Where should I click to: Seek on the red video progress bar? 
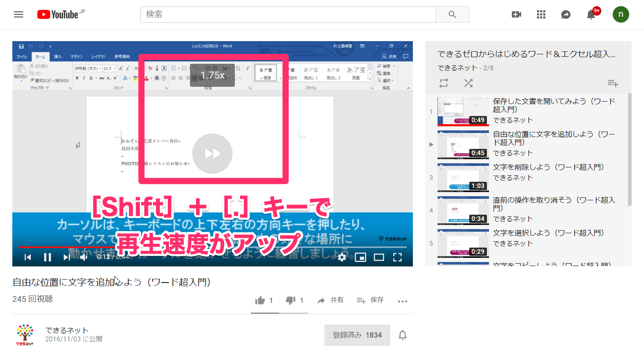point(212,247)
